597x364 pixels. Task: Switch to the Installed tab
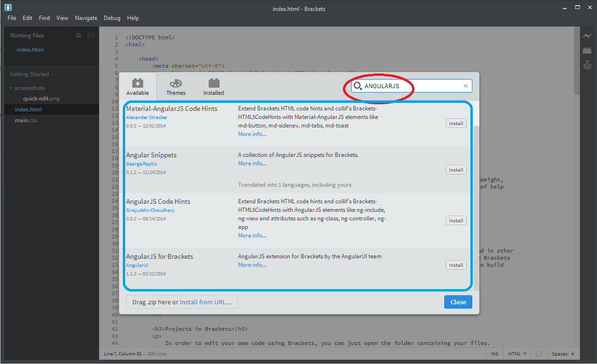pos(214,87)
